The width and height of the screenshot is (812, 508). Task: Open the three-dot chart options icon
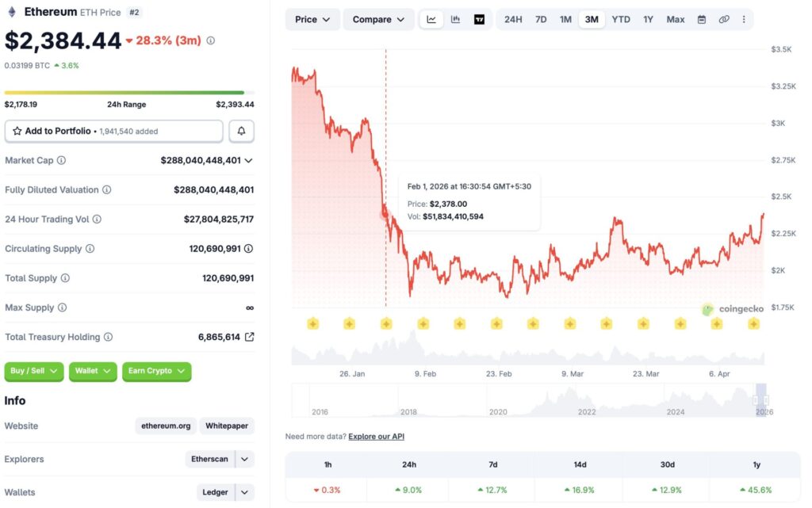pos(743,19)
